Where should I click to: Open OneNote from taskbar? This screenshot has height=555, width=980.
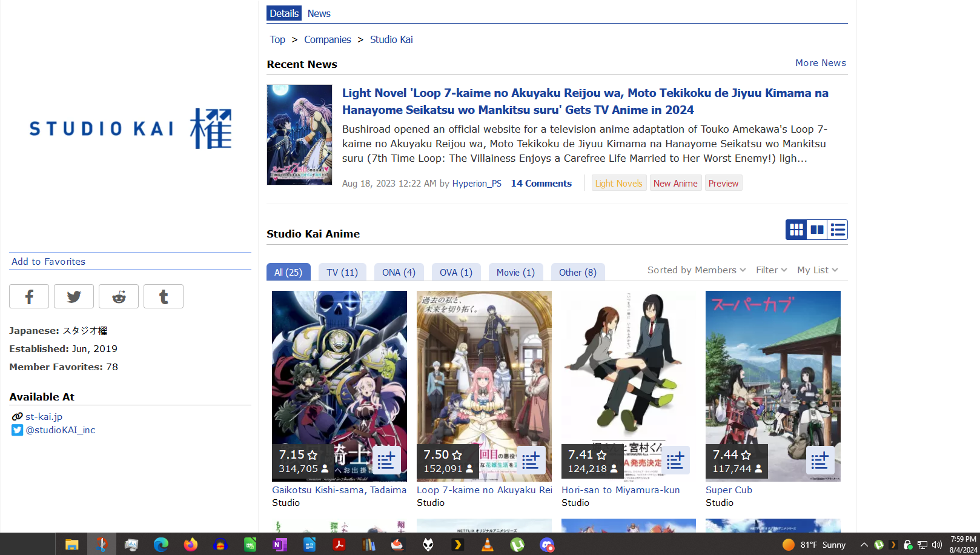(279, 545)
